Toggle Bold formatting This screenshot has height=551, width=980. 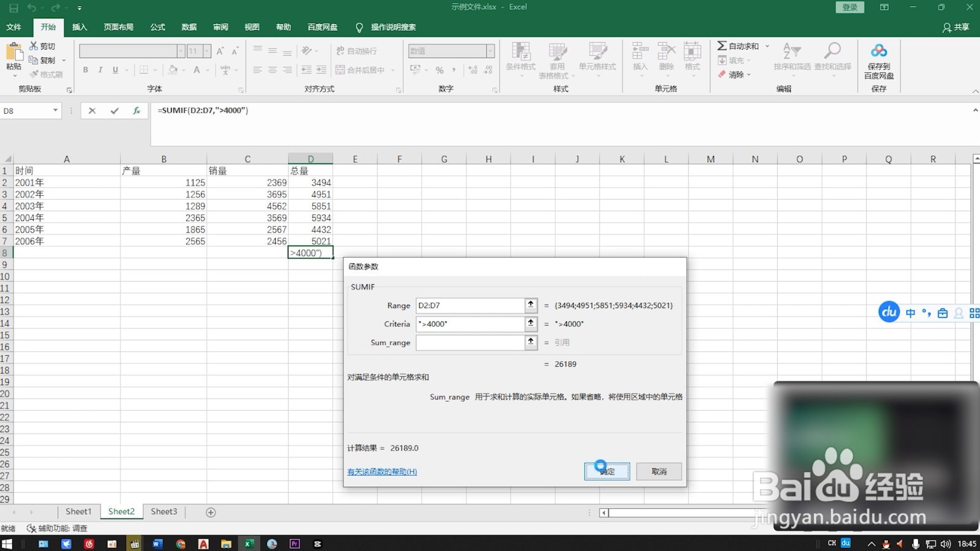pyautogui.click(x=85, y=70)
